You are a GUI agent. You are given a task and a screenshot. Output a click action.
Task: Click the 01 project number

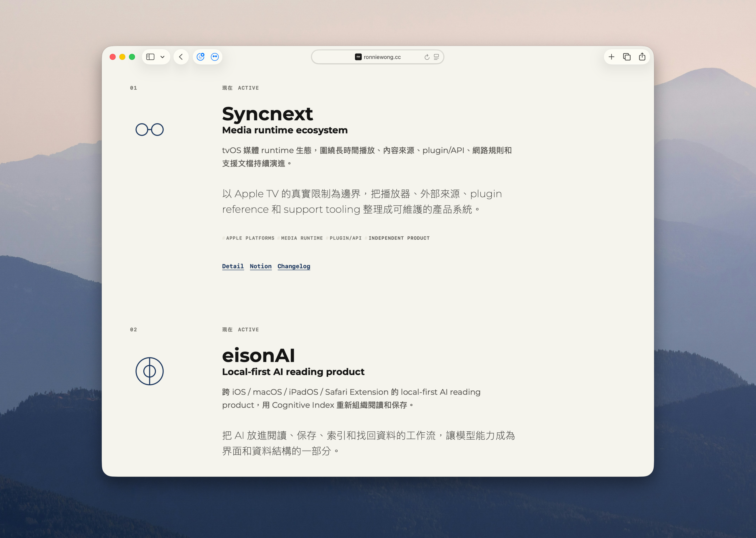click(x=133, y=88)
